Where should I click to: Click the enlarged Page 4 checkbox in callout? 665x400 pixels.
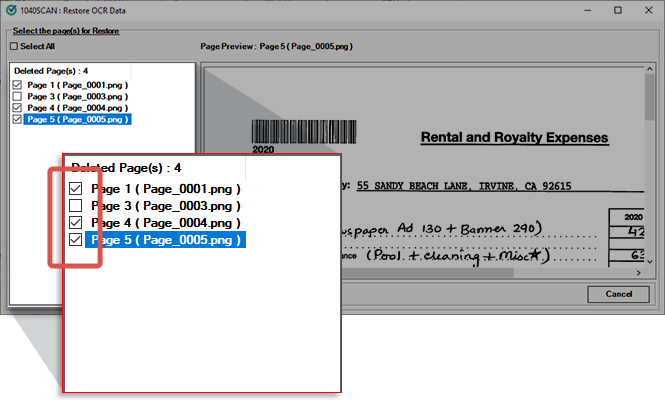(76, 222)
